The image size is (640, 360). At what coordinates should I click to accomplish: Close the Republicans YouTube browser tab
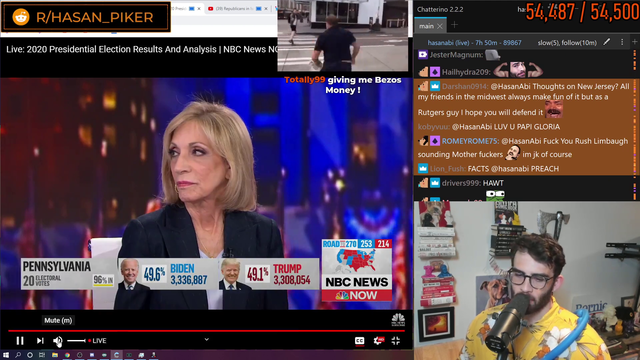tap(266, 9)
